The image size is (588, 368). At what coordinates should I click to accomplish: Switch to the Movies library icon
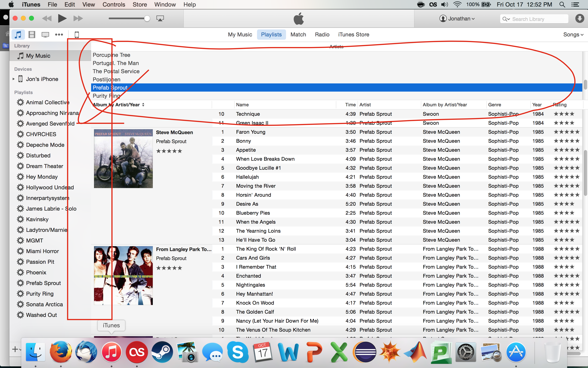point(32,35)
